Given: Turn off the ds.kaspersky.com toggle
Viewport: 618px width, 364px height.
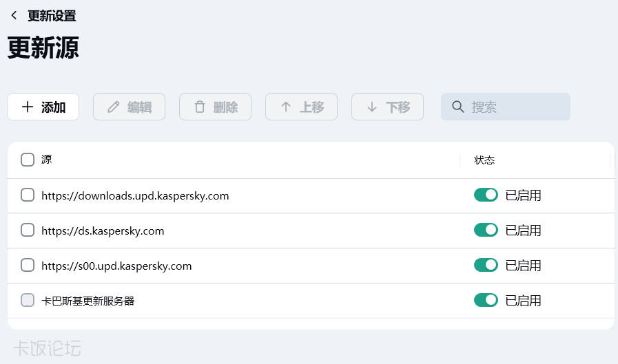Looking at the screenshot, I should click(x=486, y=230).
